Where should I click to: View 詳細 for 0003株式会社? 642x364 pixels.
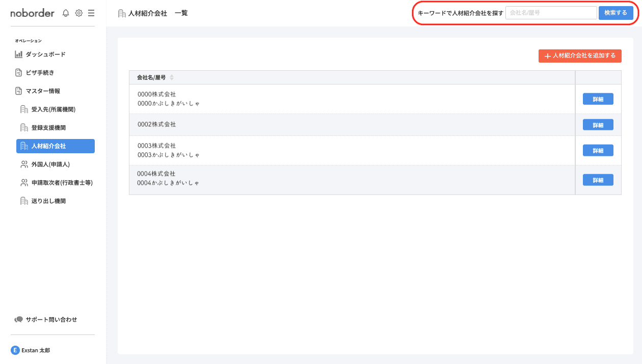[x=598, y=151]
